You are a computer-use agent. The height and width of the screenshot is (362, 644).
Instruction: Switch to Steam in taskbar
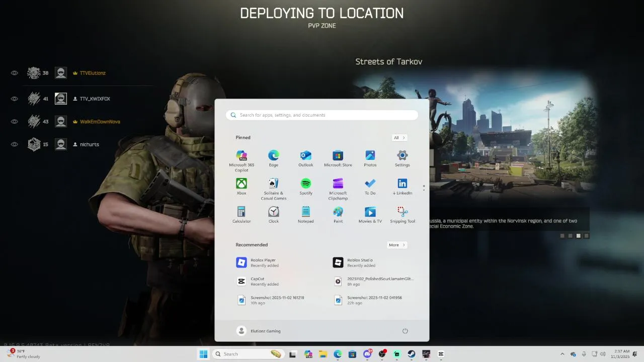tap(412, 354)
